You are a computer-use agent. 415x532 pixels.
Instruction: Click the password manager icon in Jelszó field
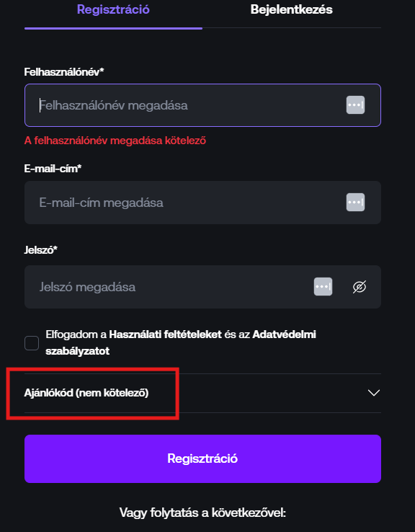point(323,287)
